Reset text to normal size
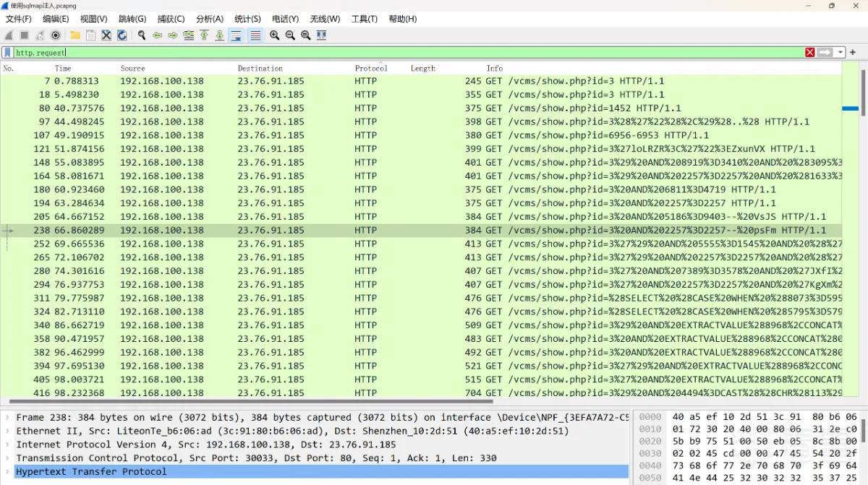The image size is (868, 485). [x=306, y=35]
